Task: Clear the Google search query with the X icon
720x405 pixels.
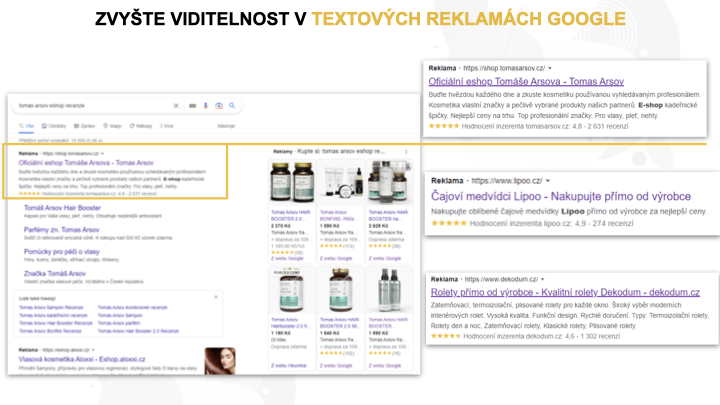Action: 176,106
